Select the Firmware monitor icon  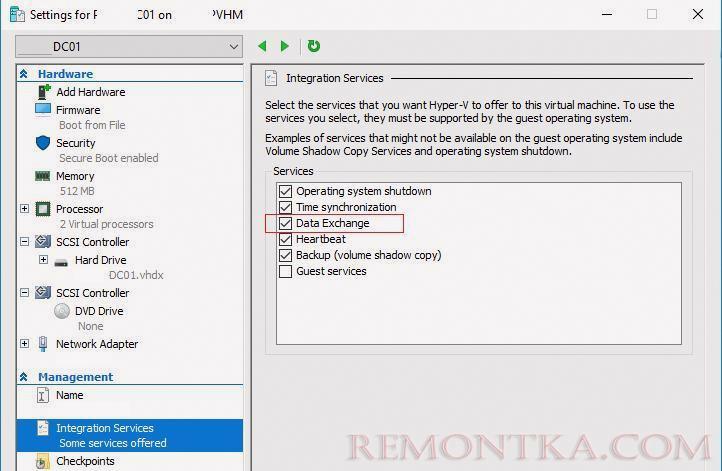pyautogui.click(x=43, y=110)
